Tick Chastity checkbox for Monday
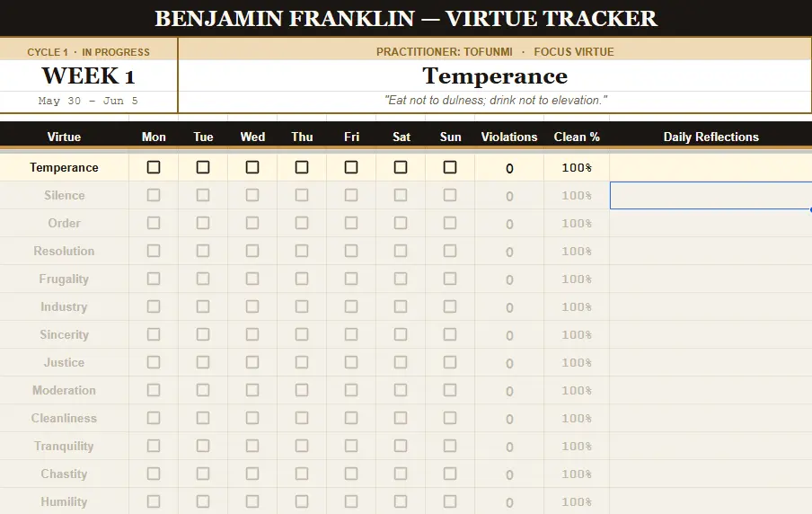 click(x=154, y=474)
